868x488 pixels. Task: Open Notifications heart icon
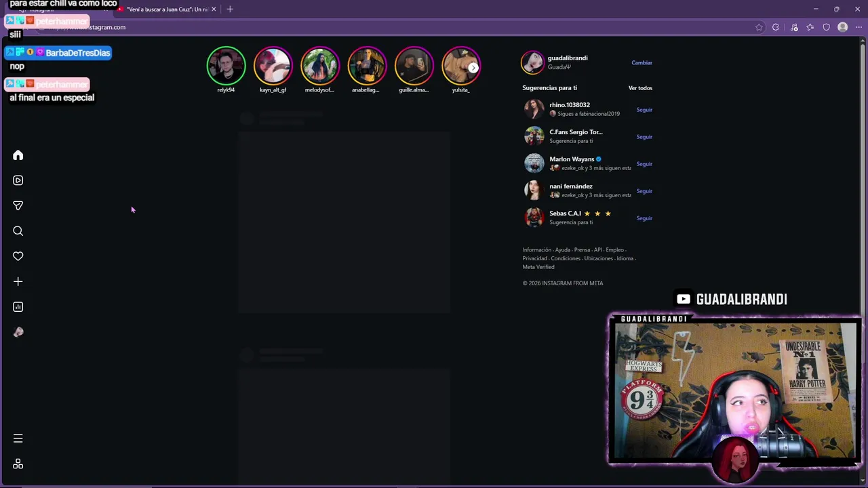[x=18, y=256]
